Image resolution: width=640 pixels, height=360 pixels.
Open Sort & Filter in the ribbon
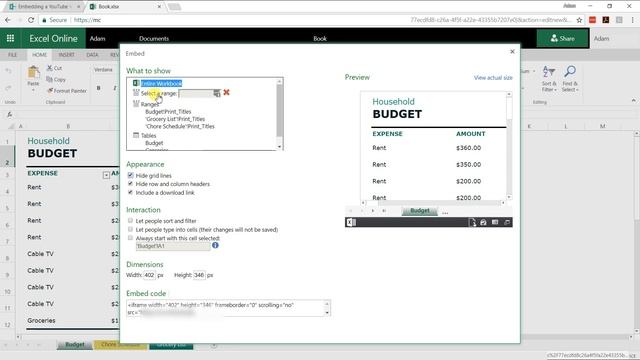[549, 79]
